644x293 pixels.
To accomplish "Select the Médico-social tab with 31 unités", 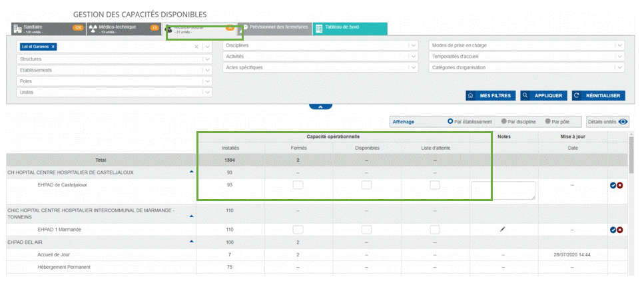I will coord(200,29).
